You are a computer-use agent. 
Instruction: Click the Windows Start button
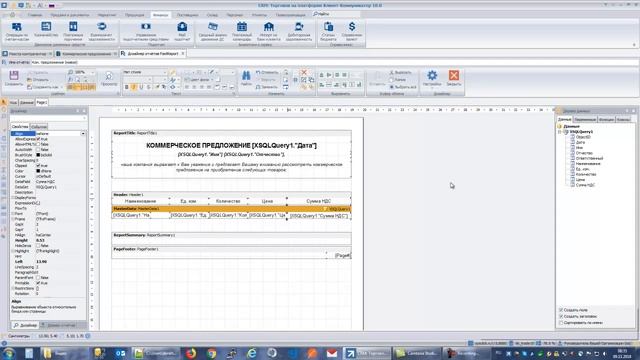coord(9,353)
